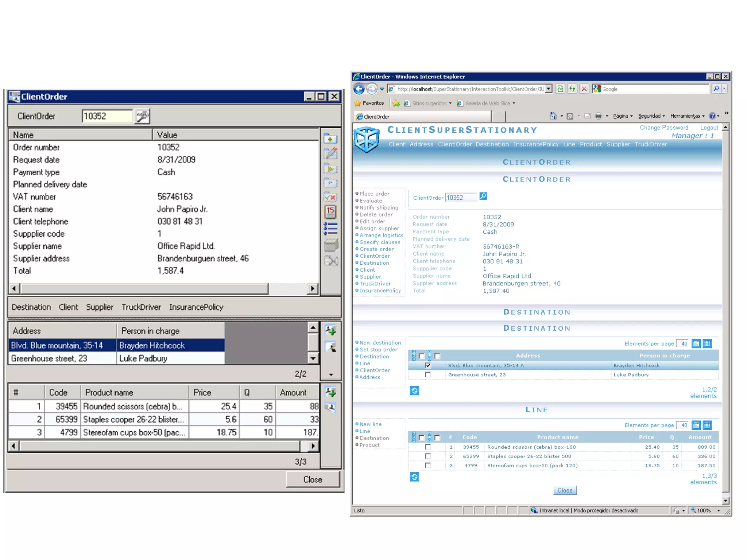Viewport: 747px width, 560px height.
Task: Click the Logout link
Action: click(709, 128)
